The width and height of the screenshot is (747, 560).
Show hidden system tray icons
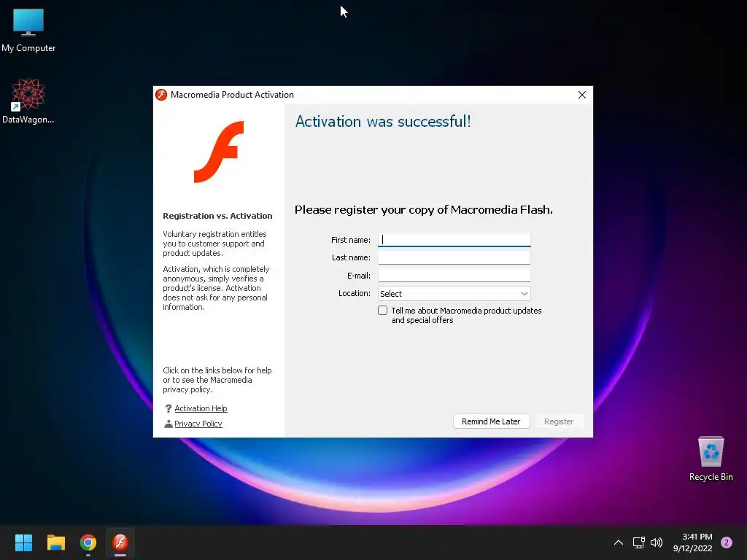619,542
